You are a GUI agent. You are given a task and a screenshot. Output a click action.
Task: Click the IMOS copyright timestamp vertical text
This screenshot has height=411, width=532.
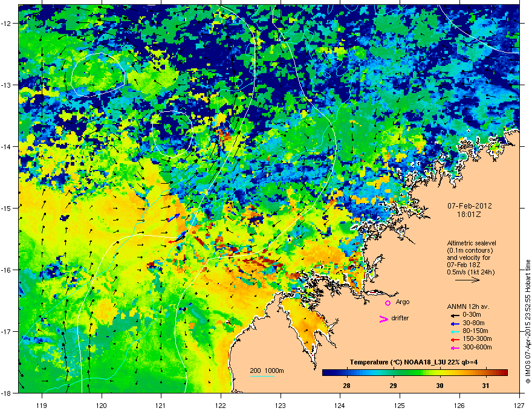tap(528, 322)
